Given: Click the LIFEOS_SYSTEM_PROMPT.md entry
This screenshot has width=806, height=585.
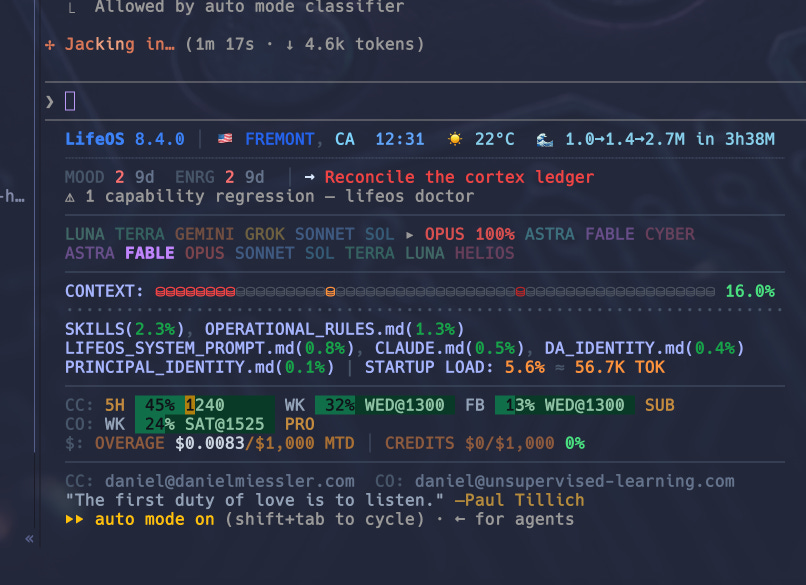Looking at the screenshot, I should 210,348.
